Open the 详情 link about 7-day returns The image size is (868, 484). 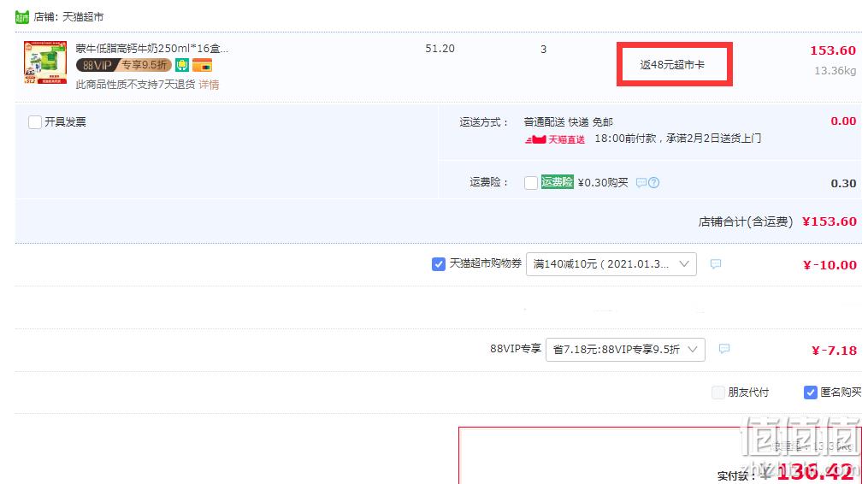pyautogui.click(x=209, y=85)
